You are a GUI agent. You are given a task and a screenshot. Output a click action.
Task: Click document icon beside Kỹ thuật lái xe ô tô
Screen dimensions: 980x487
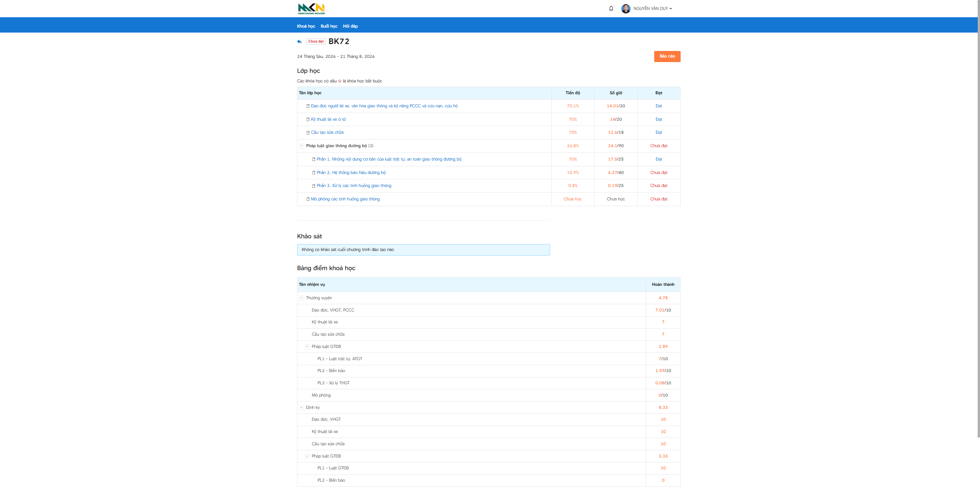[x=308, y=120]
